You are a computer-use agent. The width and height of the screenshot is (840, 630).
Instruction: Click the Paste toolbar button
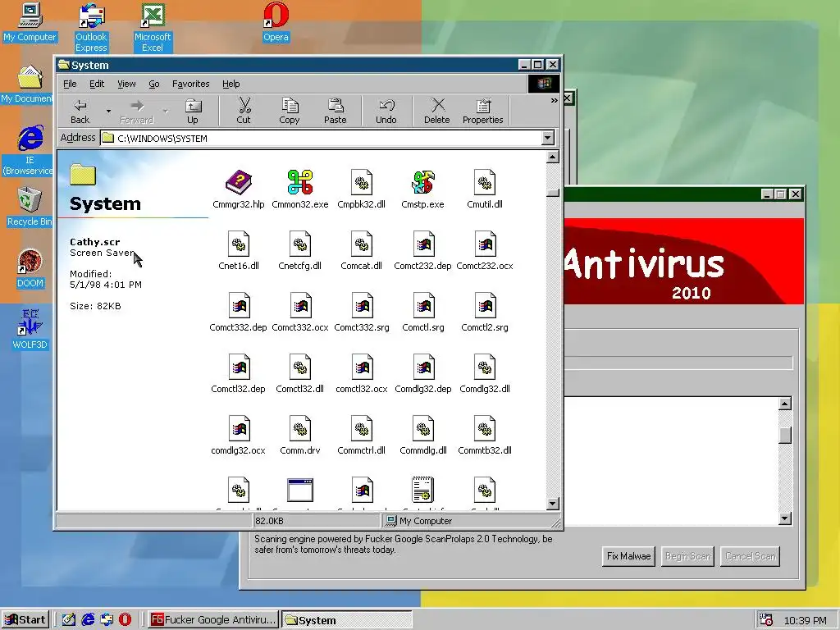tap(336, 112)
